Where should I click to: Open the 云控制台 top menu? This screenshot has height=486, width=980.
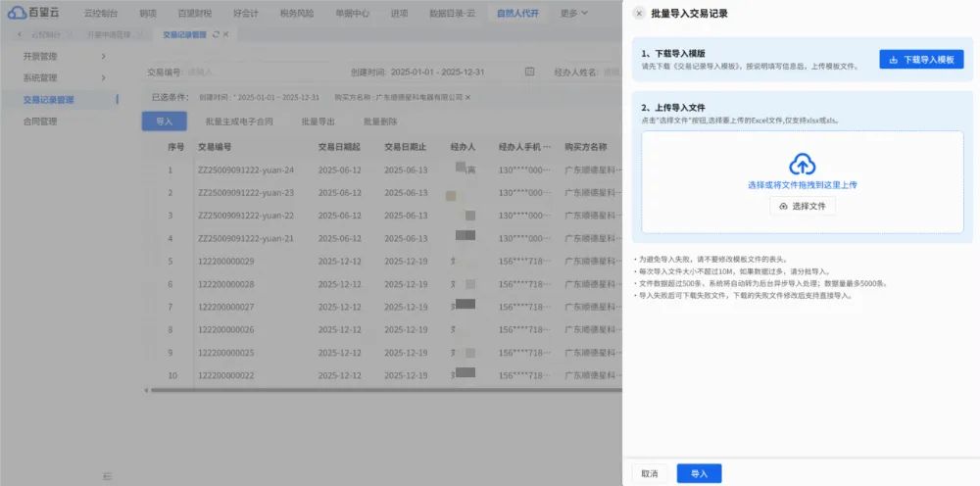(x=101, y=13)
